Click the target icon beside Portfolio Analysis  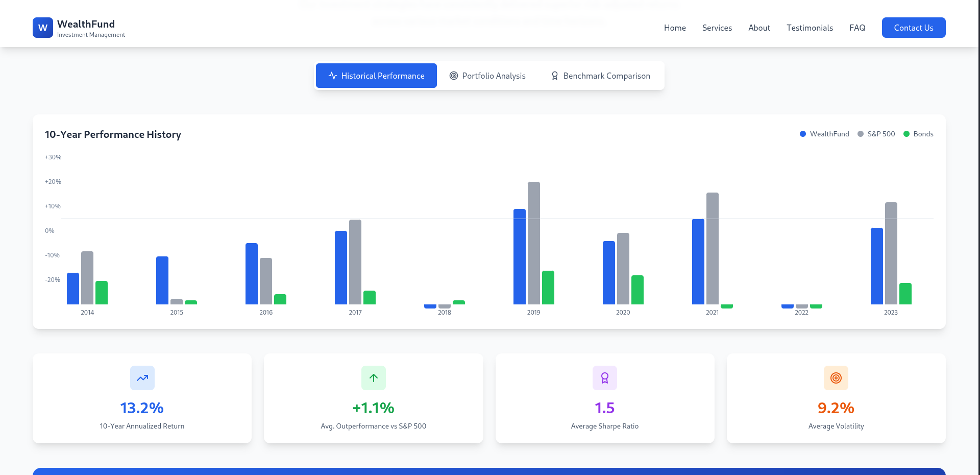[x=454, y=76]
